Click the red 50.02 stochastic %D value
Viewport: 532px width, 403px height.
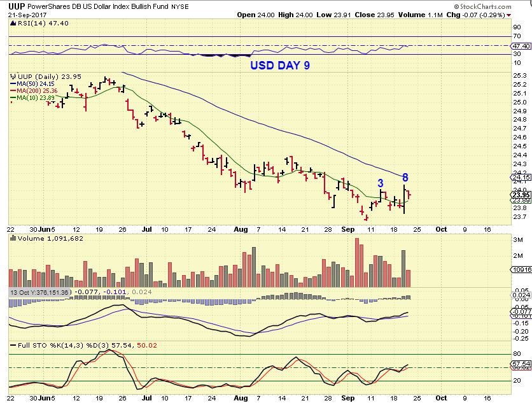tap(146, 345)
